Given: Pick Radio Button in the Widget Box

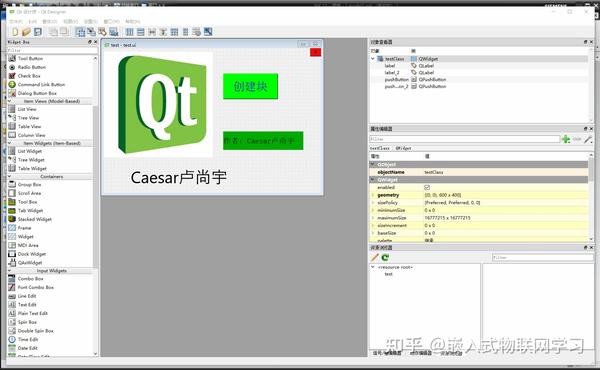Looking at the screenshot, I should (x=31, y=67).
